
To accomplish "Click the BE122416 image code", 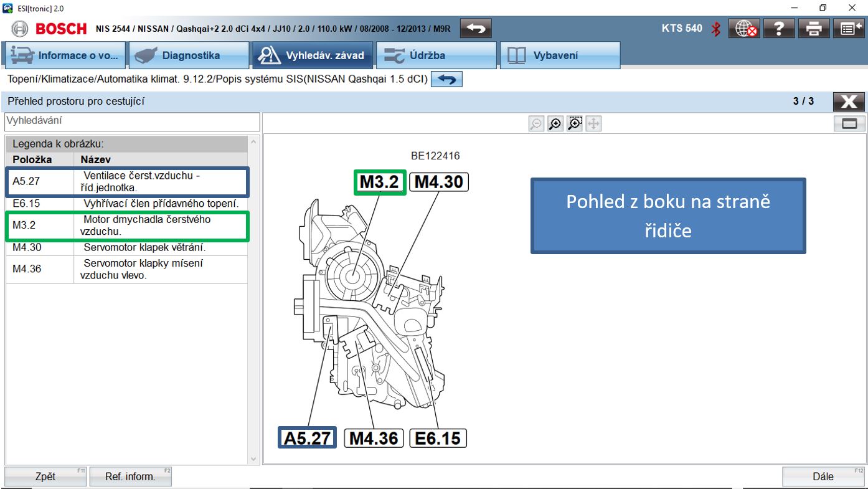I will pos(435,156).
